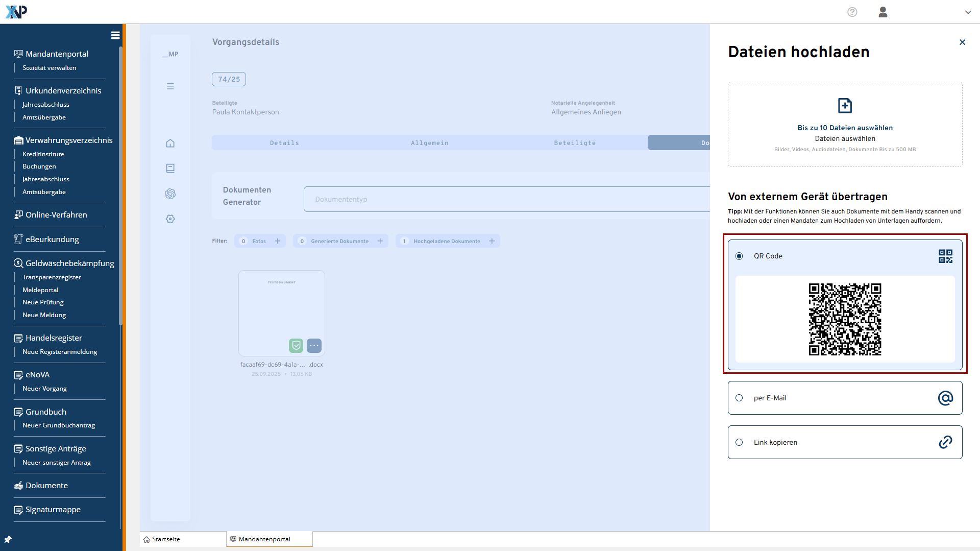Open Neue Meldung entry

coord(44,315)
